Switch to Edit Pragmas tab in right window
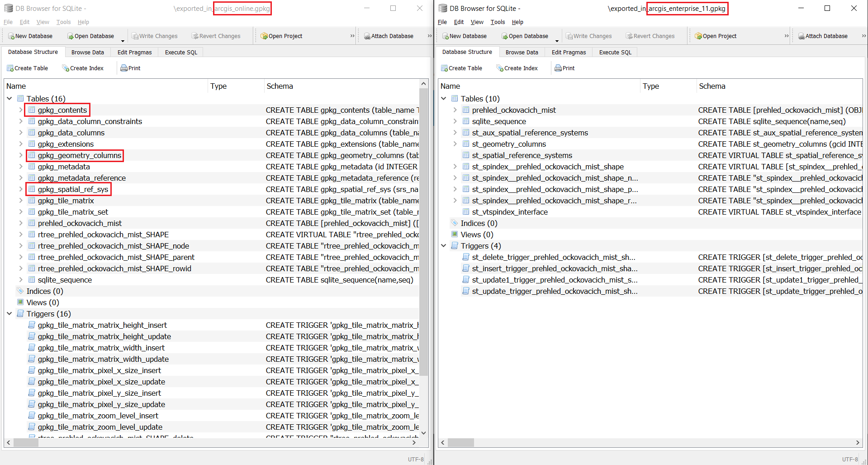This screenshot has height=465, width=868. (x=569, y=52)
